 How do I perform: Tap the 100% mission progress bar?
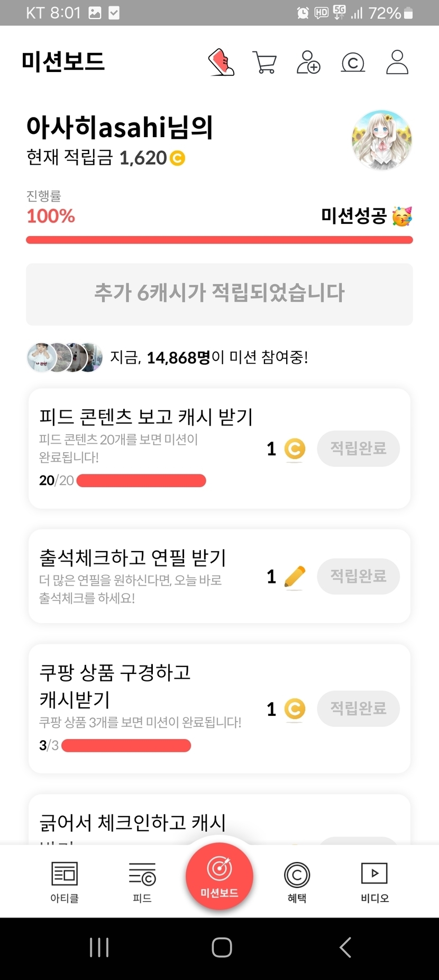point(219,240)
